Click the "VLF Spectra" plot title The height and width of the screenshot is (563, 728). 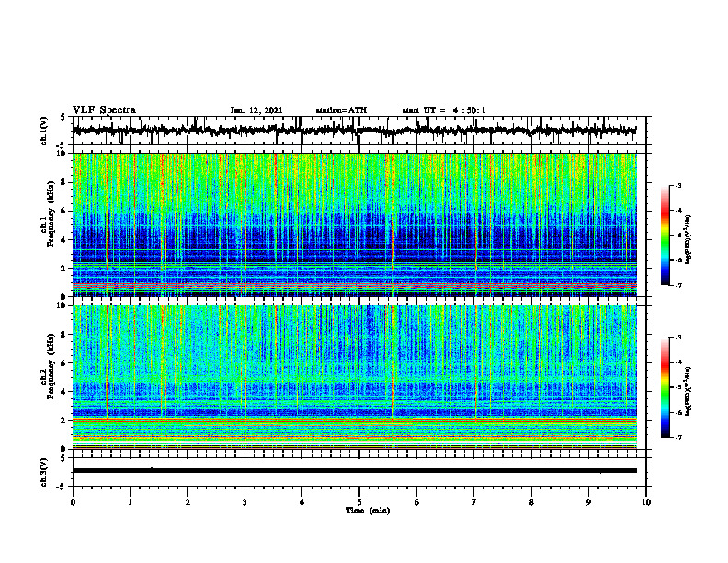click(104, 110)
